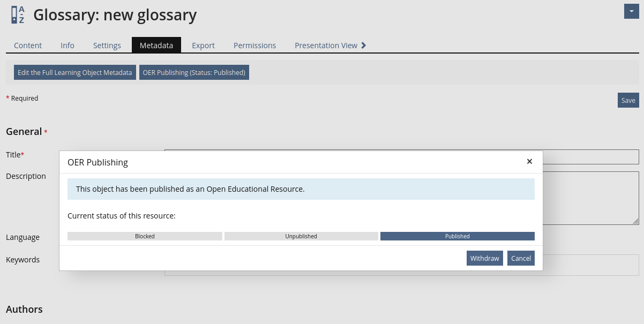
Task: Go to the Settings tab
Action: [107, 46]
